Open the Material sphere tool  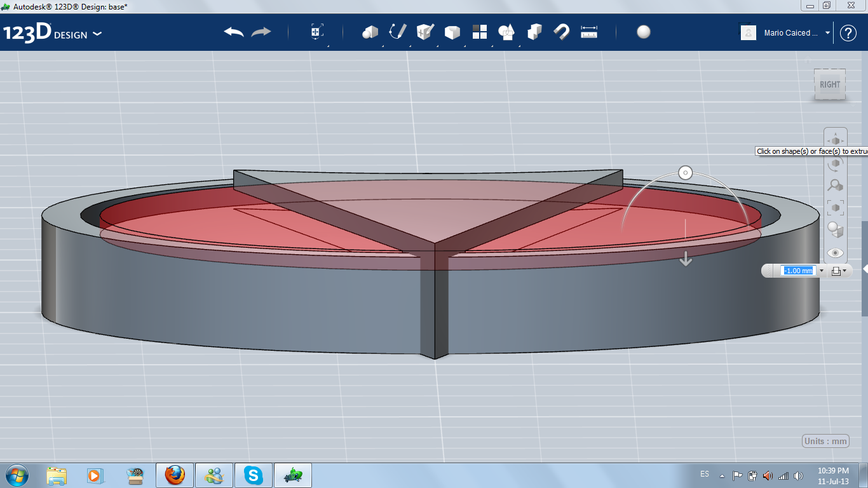click(x=644, y=32)
